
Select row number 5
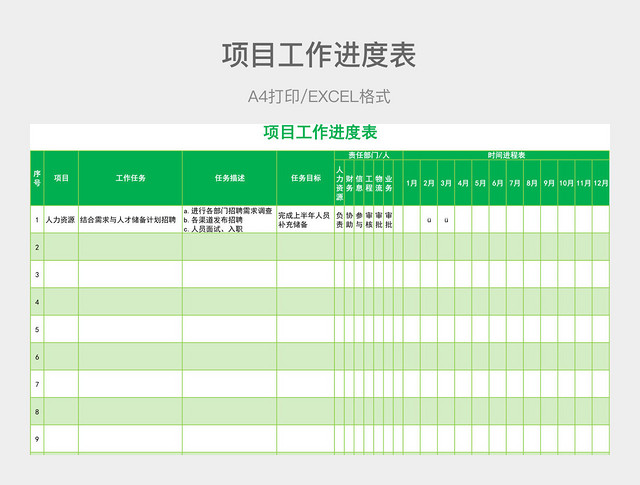point(37,329)
